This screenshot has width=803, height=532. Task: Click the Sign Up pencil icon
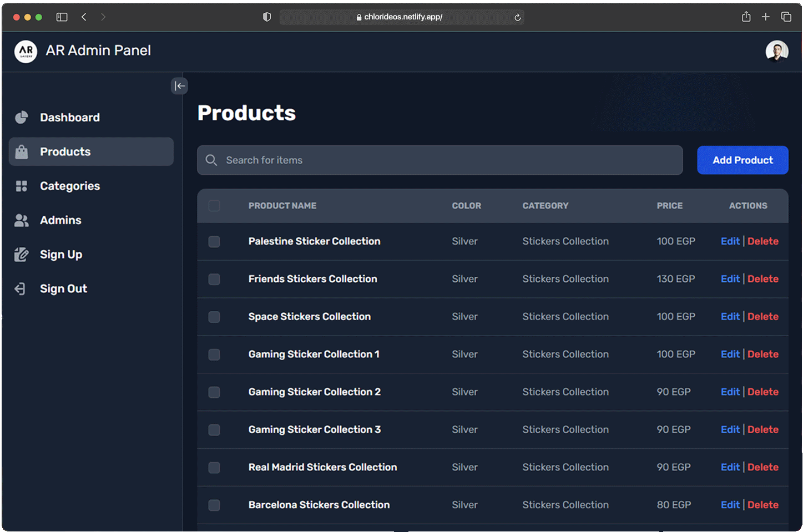tap(22, 255)
